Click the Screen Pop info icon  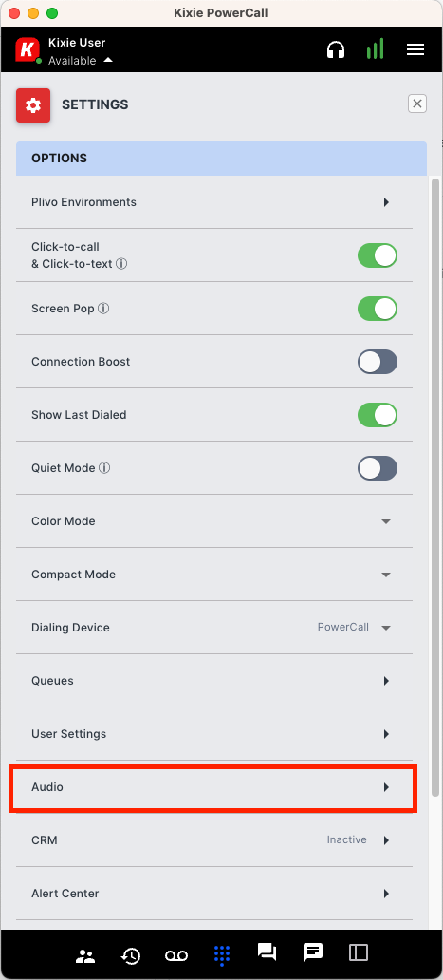pos(103,309)
